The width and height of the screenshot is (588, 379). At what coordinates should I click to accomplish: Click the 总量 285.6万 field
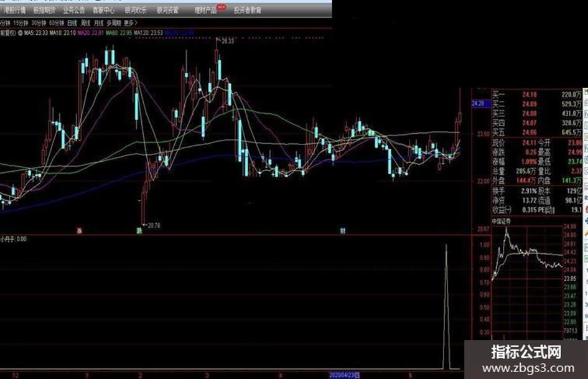515,171
